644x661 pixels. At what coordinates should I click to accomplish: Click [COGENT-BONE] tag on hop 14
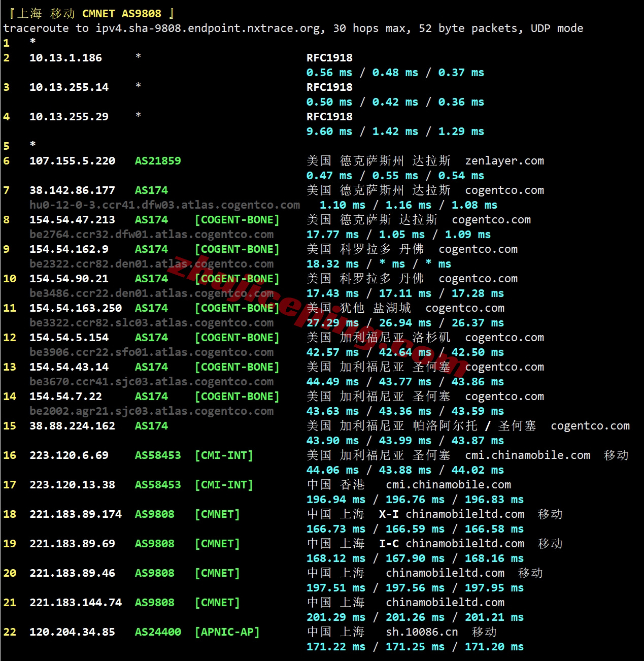[x=237, y=396]
